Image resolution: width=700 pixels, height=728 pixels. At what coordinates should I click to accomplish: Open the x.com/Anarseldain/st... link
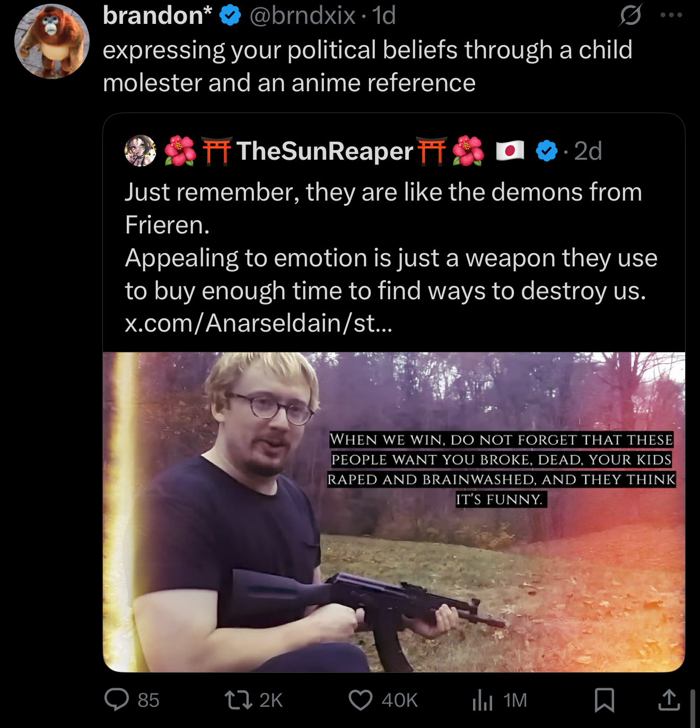tap(259, 323)
